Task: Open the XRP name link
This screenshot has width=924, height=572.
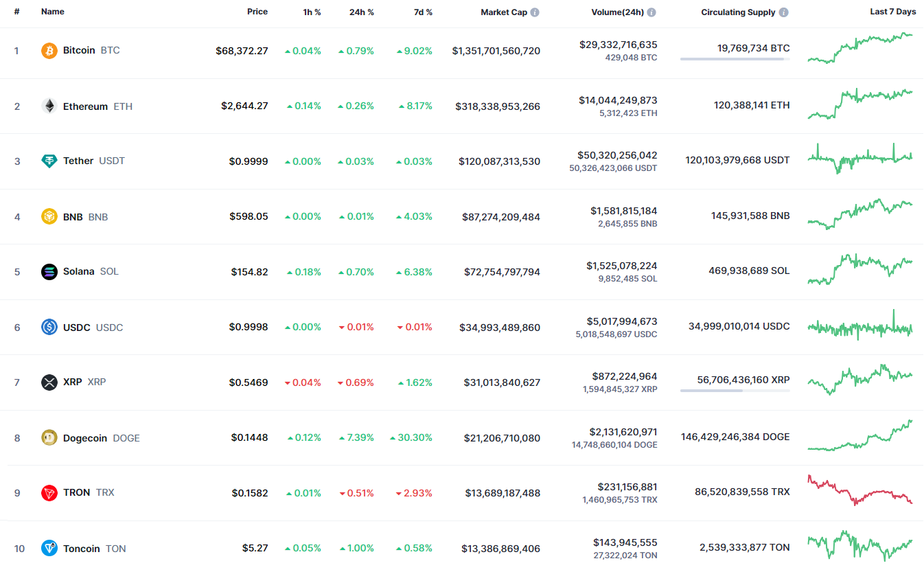Action: coord(72,382)
